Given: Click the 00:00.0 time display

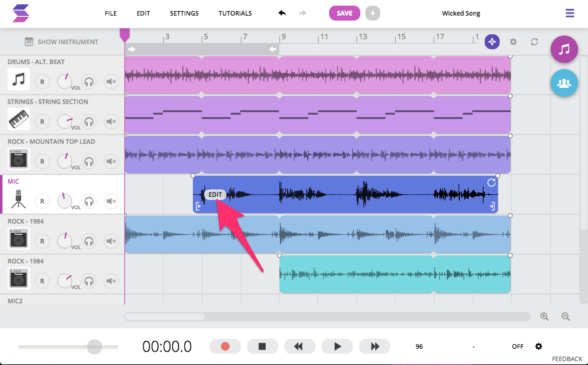Looking at the screenshot, I should click(167, 346).
